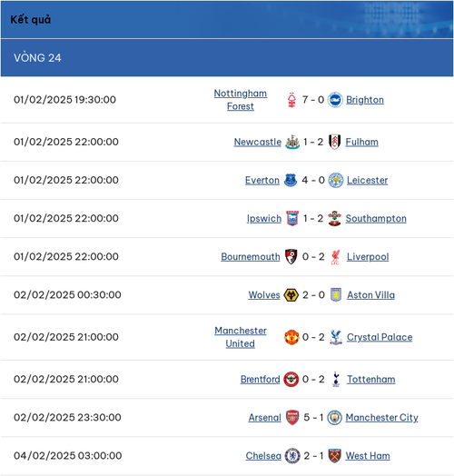Open the Aston Villa team link
This screenshot has height=476, width=454.
pyautogui.click(x=370, y=294)
